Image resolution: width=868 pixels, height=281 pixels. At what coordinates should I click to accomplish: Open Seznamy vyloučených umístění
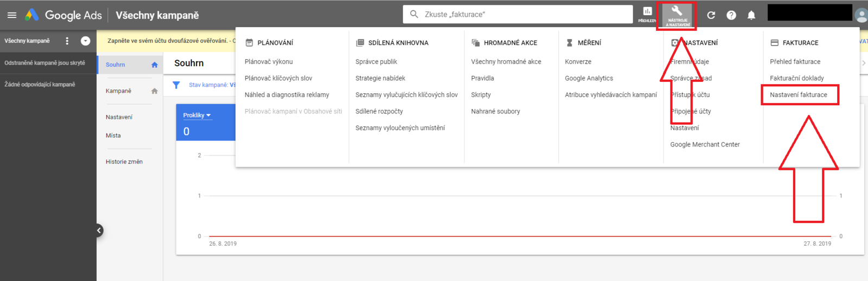click(x=400, y=128)
